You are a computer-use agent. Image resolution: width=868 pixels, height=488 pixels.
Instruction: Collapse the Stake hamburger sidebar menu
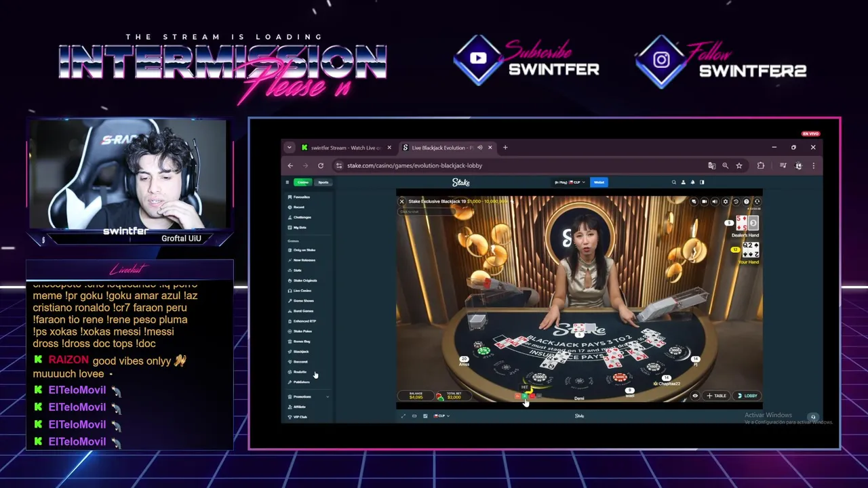click(287, 182)
